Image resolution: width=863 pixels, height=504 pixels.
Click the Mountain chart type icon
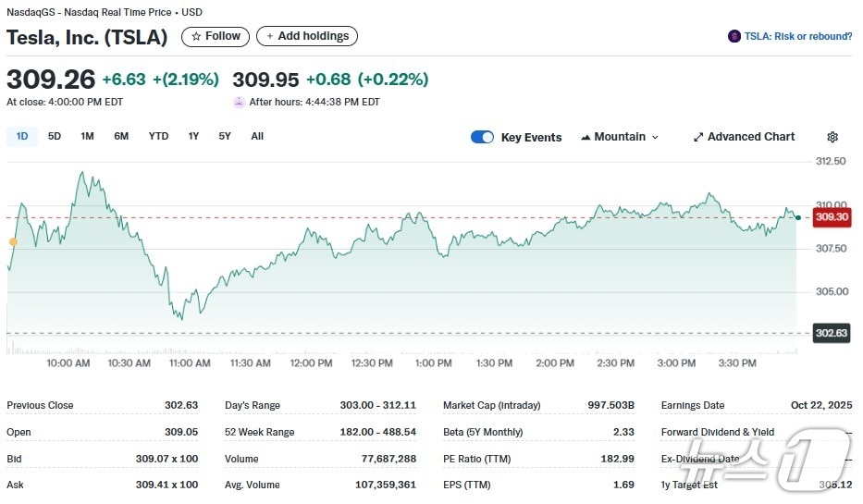586,137
